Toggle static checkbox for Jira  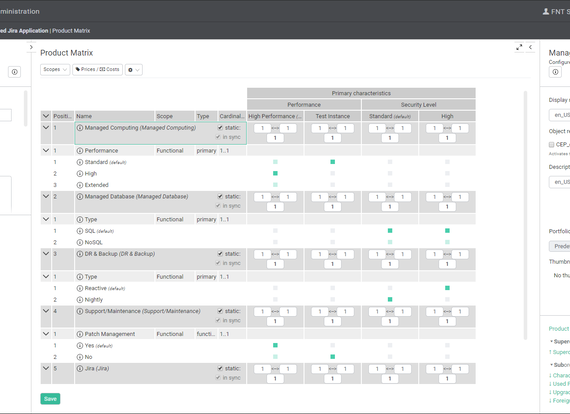[x=220, y=369]
